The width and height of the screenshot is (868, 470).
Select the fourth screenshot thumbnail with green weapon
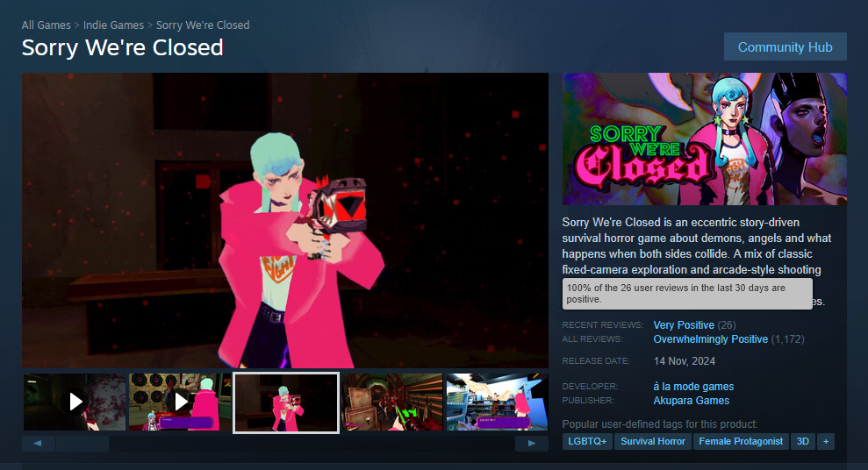(x=392, y=402)
